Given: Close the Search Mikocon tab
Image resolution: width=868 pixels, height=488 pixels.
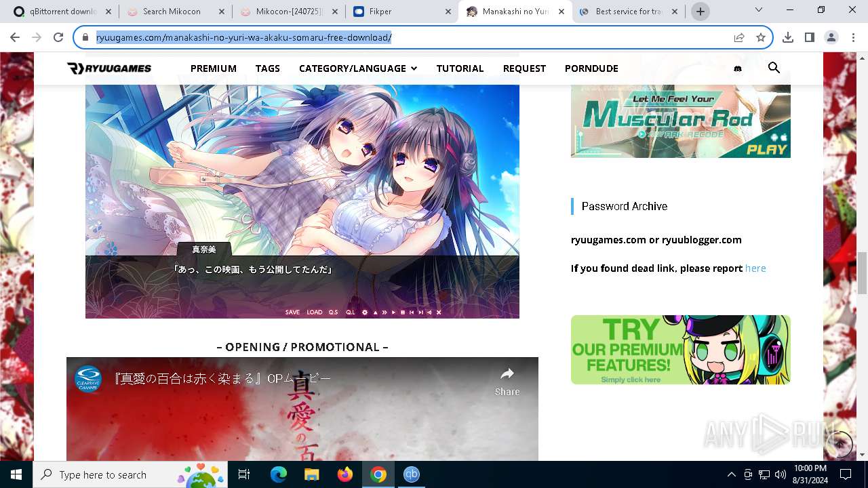Looking at the screenshot, I should (x=221, y=12).
